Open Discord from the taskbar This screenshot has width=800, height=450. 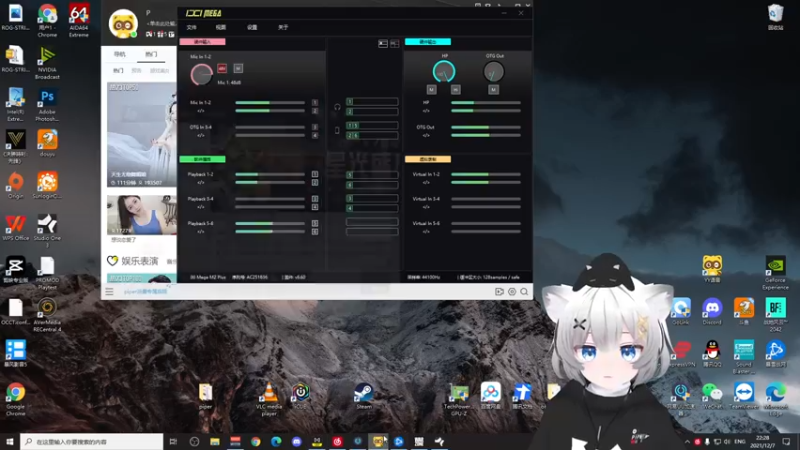pyautogui.click(x=296, y=441)
